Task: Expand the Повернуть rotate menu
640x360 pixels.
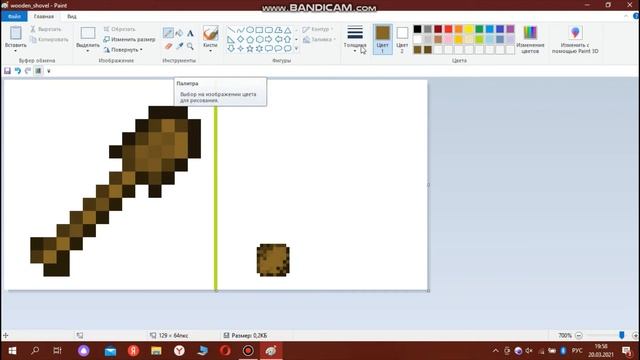Action: (x=123, y=50)
